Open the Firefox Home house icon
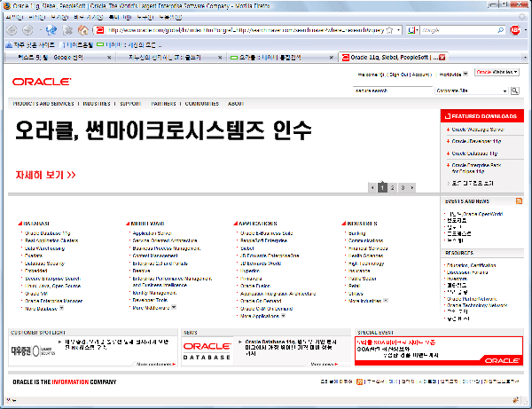Viewport: 532px width, 409px height. coord(83,30)
